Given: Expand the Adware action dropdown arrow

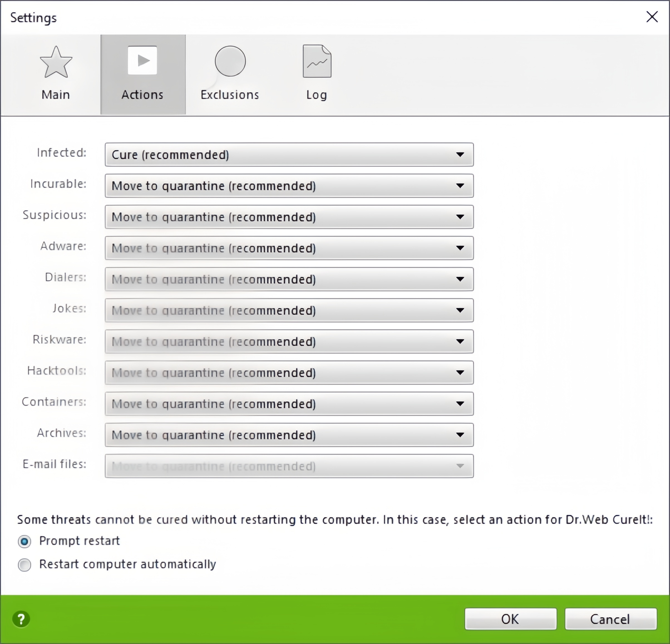Looking at the screenshot, I should [460, 248].
